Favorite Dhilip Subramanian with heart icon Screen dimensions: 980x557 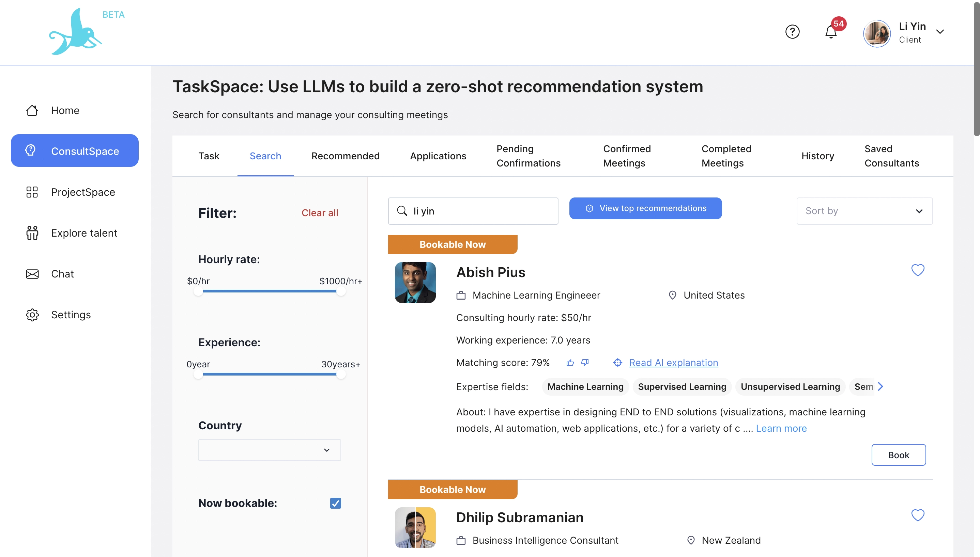click(x=917, y=515)
